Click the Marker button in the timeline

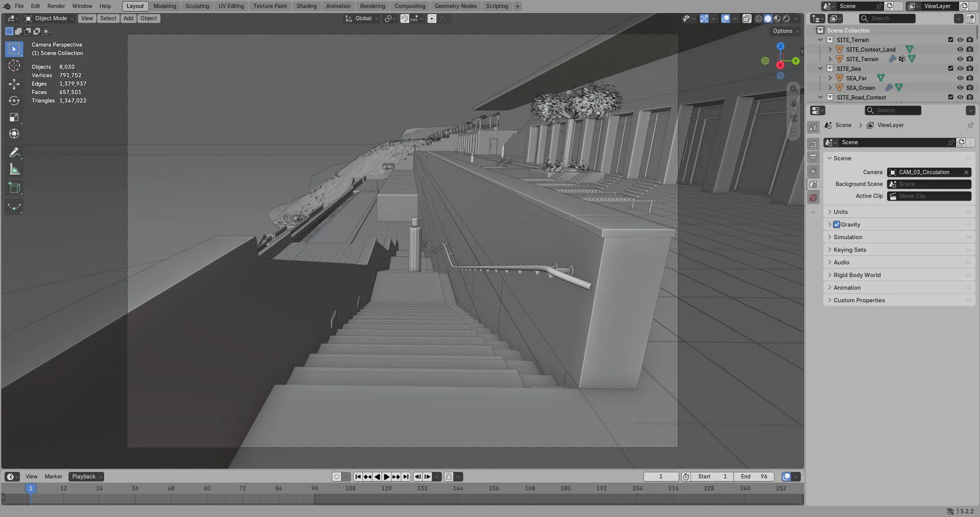(54, 477)
